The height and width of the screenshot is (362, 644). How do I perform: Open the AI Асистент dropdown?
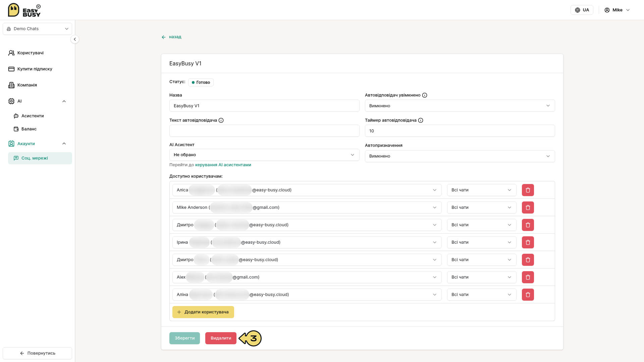pyautogui.click(x=264, y=155)
